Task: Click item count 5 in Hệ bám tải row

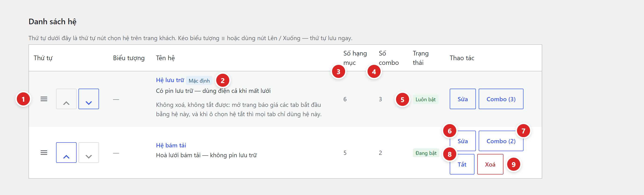Action: (x=345, y=153)
